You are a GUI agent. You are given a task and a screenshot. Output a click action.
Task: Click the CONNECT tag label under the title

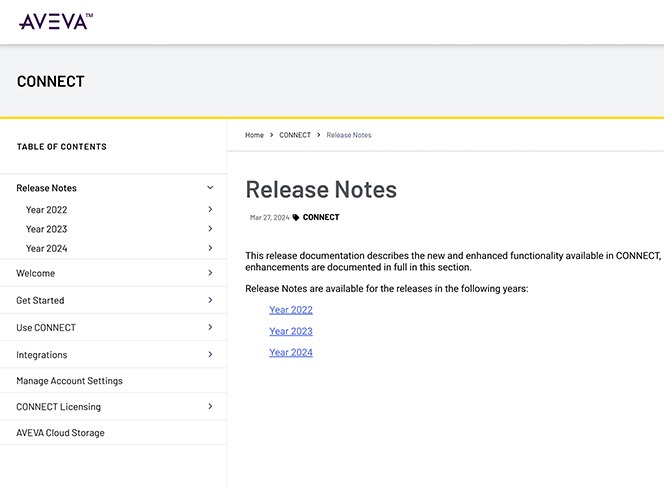coord(321,217)
